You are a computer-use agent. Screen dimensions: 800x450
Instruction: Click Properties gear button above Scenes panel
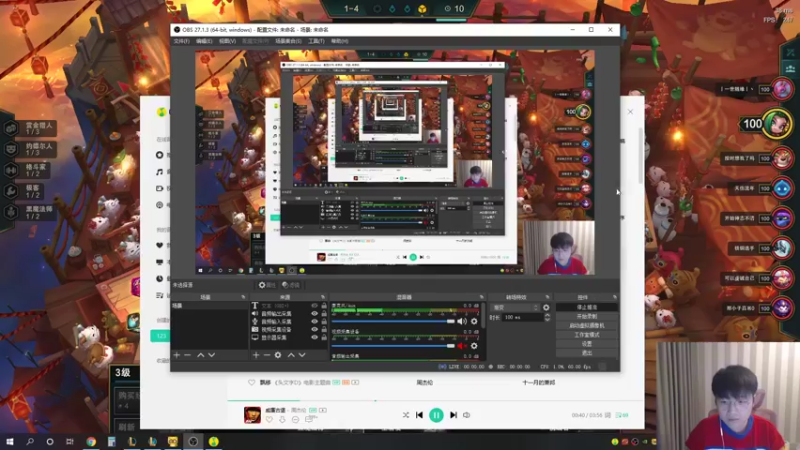(266, 285)
